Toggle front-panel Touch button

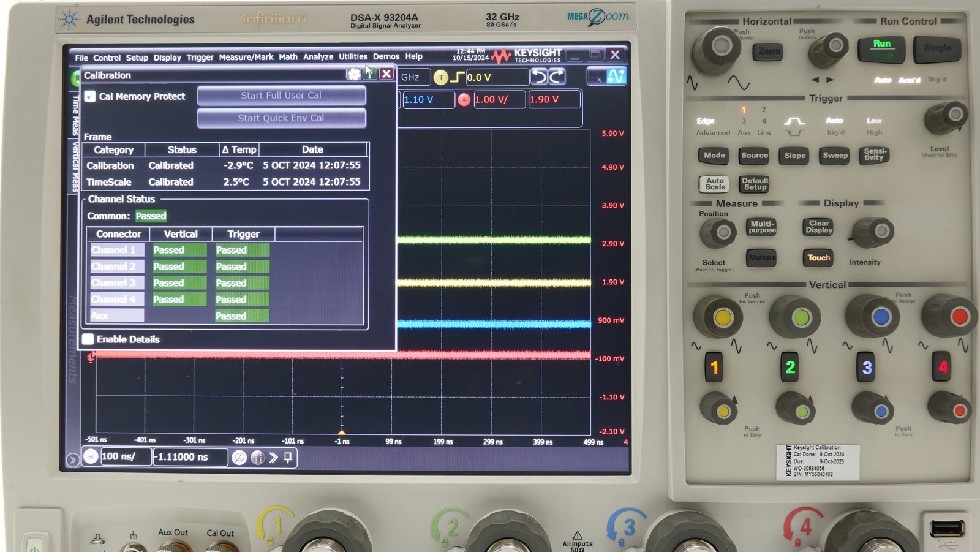[x=818, y=258]
